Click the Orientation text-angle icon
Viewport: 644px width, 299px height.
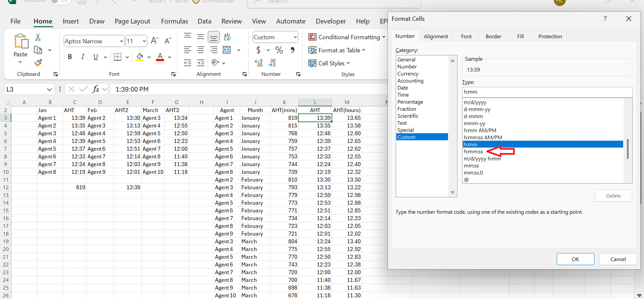pos(215,63)
